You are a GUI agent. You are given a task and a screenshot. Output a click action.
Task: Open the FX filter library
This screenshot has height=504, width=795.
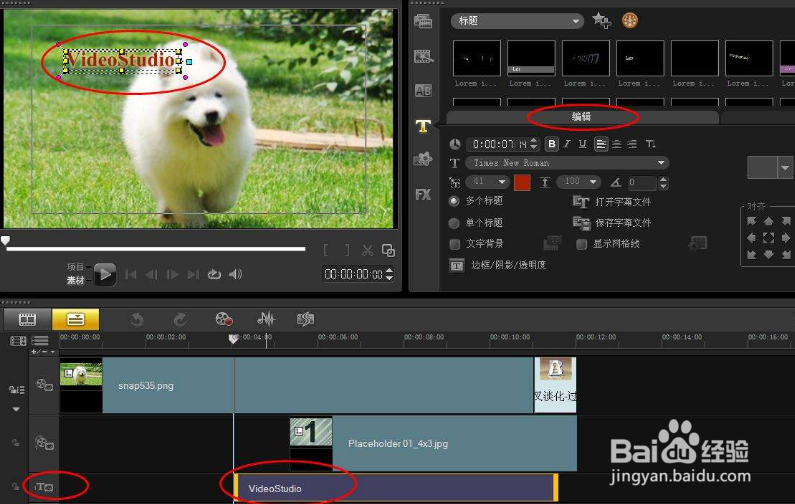click(423, 195)
